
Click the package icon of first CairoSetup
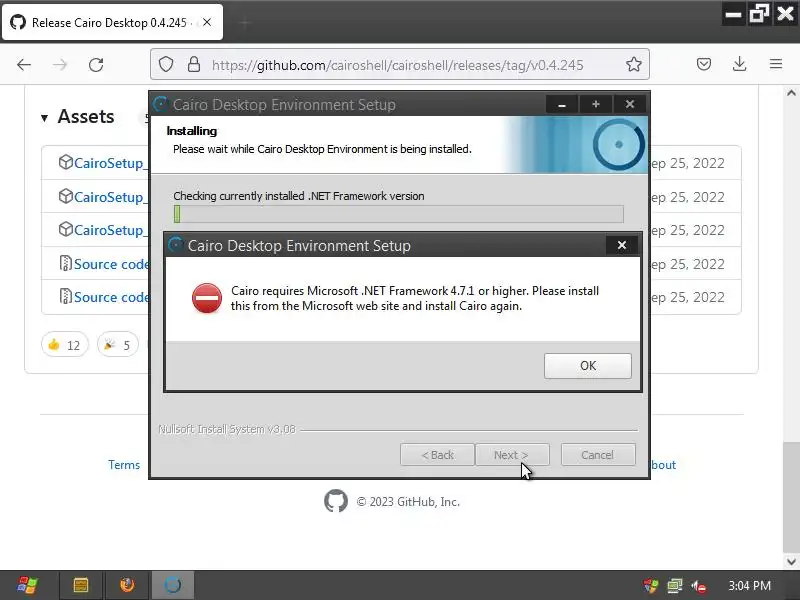coord(65,162)
